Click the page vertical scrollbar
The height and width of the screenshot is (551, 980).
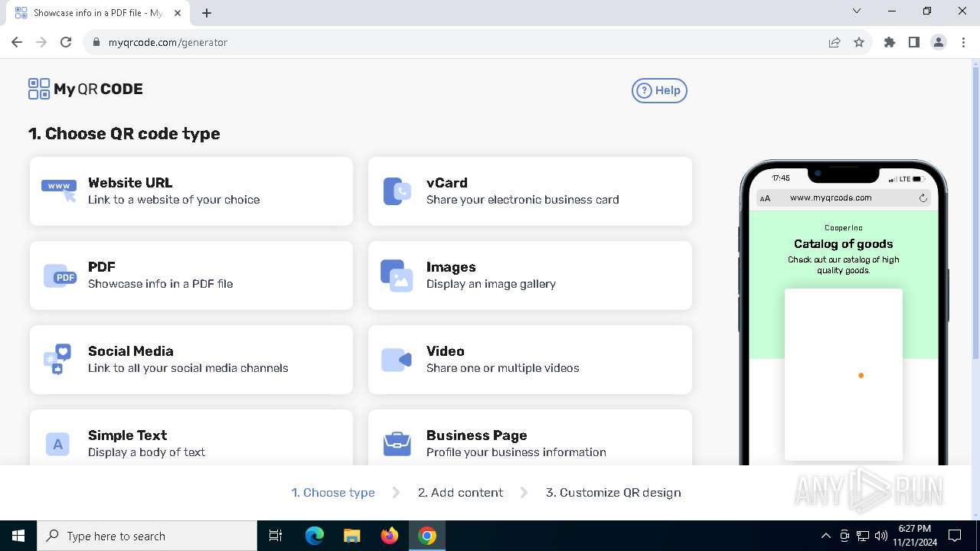tap(975, 214)
